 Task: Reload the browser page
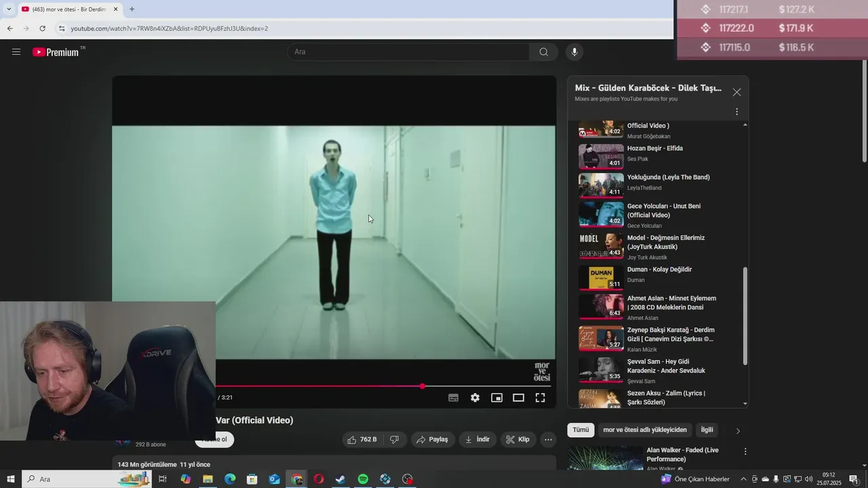coord(42,28)
